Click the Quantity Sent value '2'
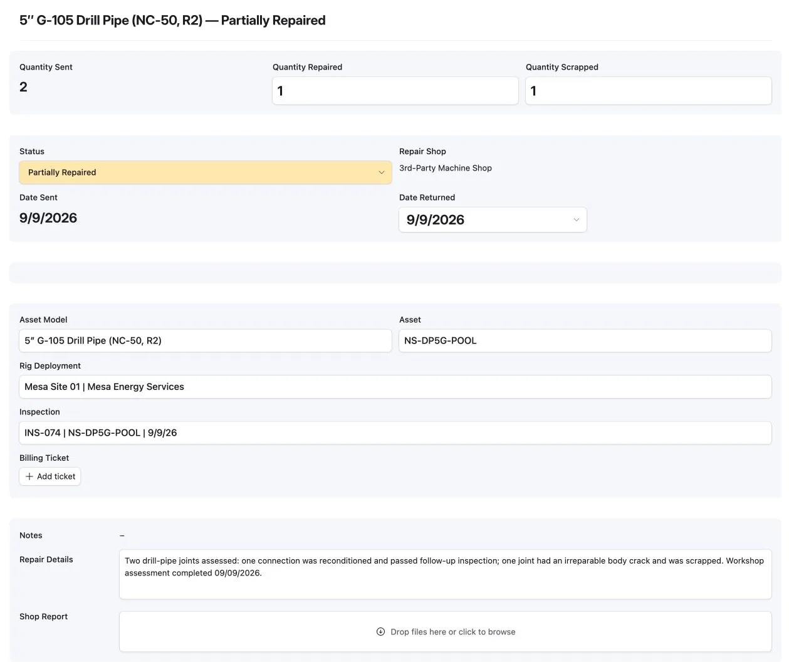This screenshot has height=672, width=789. 23,87
